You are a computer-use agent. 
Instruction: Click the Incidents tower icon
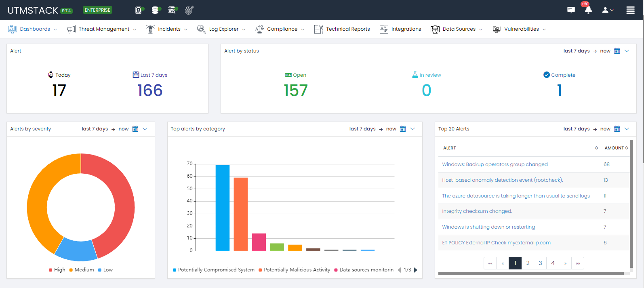pyautogui.click(x=150, y=29)
